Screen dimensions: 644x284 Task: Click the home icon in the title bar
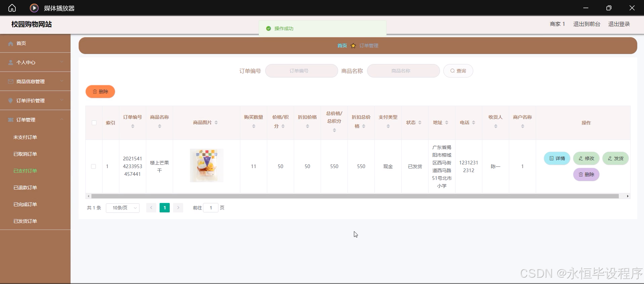point(12,8)
